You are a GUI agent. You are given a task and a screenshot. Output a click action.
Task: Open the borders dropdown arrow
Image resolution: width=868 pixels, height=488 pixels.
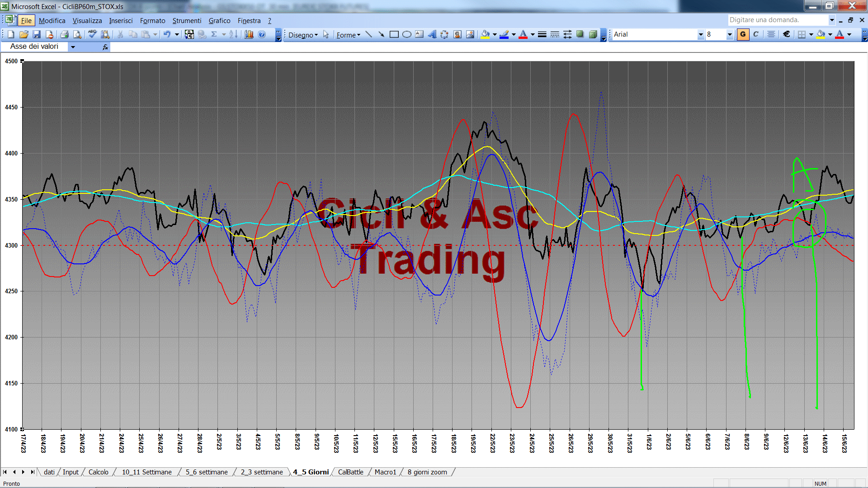(x=811, y=34)
